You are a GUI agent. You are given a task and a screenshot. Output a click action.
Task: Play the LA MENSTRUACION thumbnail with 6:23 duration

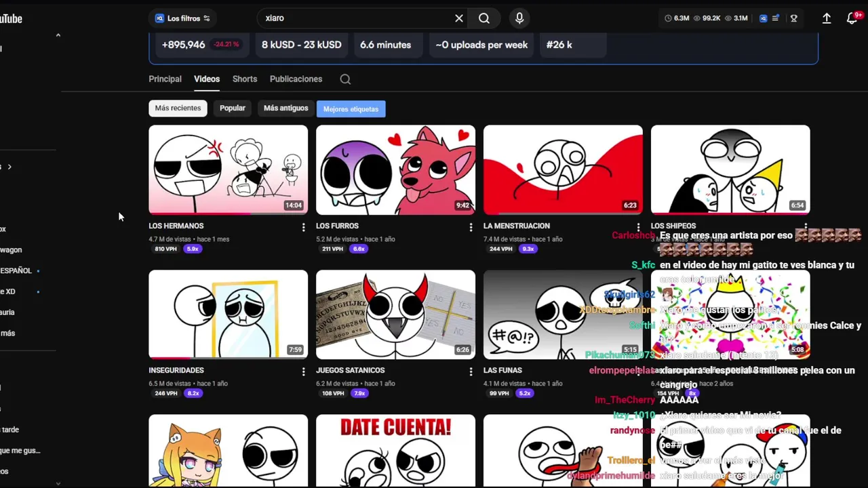click(563, 169)
